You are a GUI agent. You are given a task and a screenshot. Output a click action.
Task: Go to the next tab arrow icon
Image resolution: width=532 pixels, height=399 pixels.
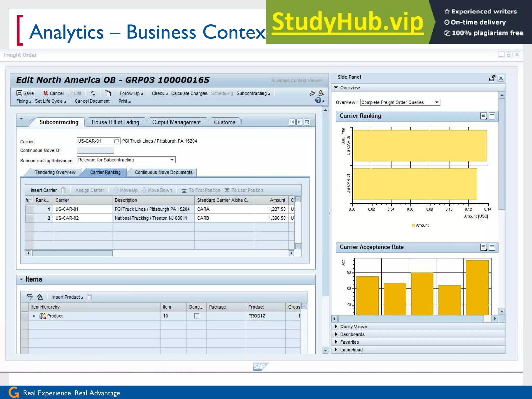pos(300,122)
